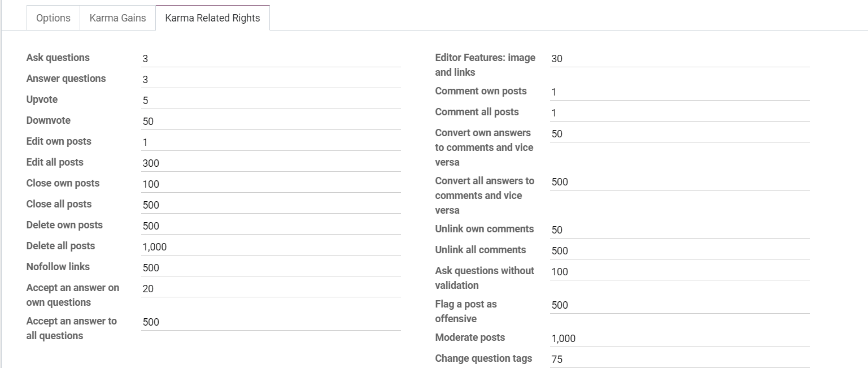Click the 'Downvote' label
The width and height of the screenshot is (868, 368).
(49, 120)
